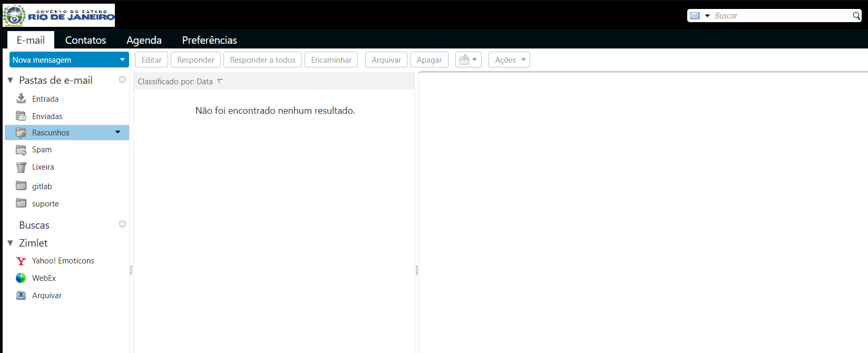Open the Entrada inbox folder icon
The height and width of the screenshot is (353, 868).
pos(21,99)
